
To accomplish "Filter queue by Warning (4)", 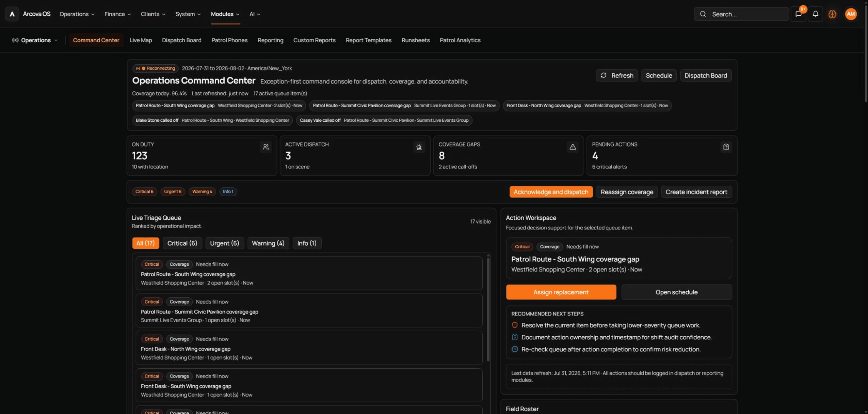I will pyautogui.click(x=268, y=243).
